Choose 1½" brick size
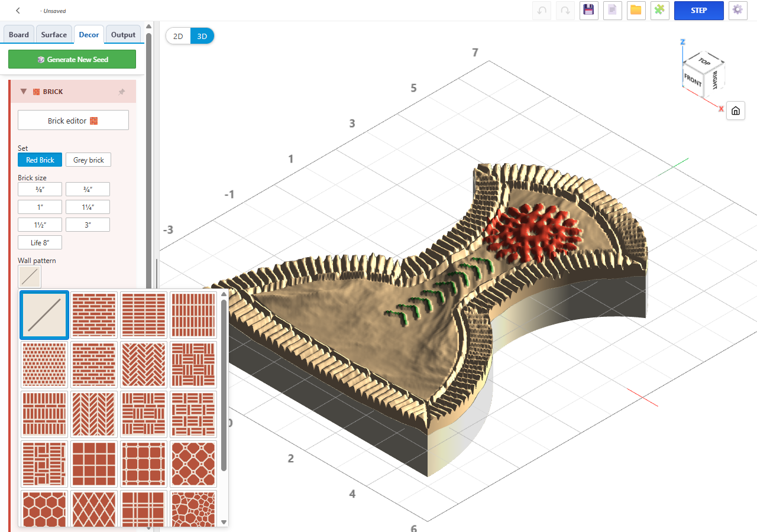Image resolution: width=757 pixels, height=532 pixels. click(40, 225)
